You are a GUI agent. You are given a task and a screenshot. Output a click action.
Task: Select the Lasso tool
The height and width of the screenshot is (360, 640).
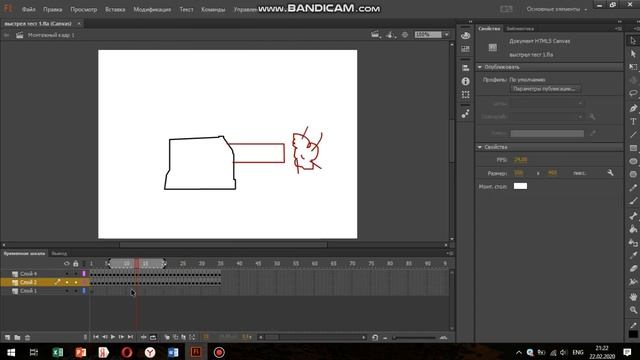click(633, 93)
